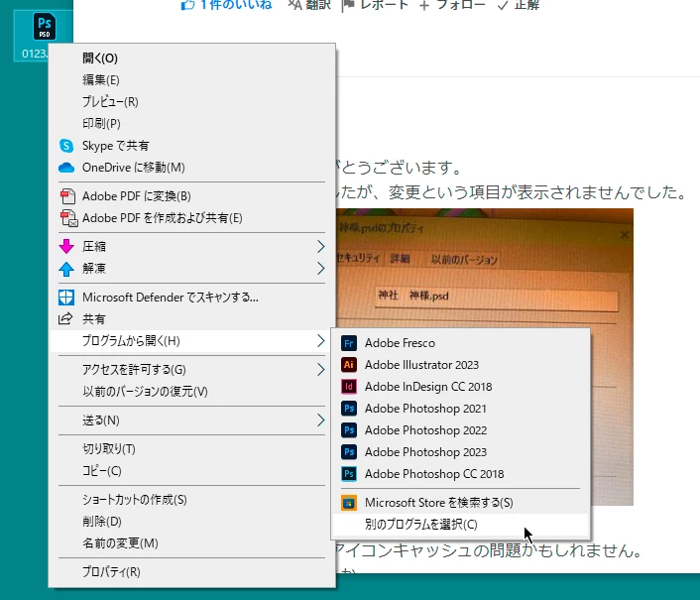Image resolution: width=700 pixels, height=600 pixels.
Task: Open the embedded properties dialog photo
Action: (485, 268)
